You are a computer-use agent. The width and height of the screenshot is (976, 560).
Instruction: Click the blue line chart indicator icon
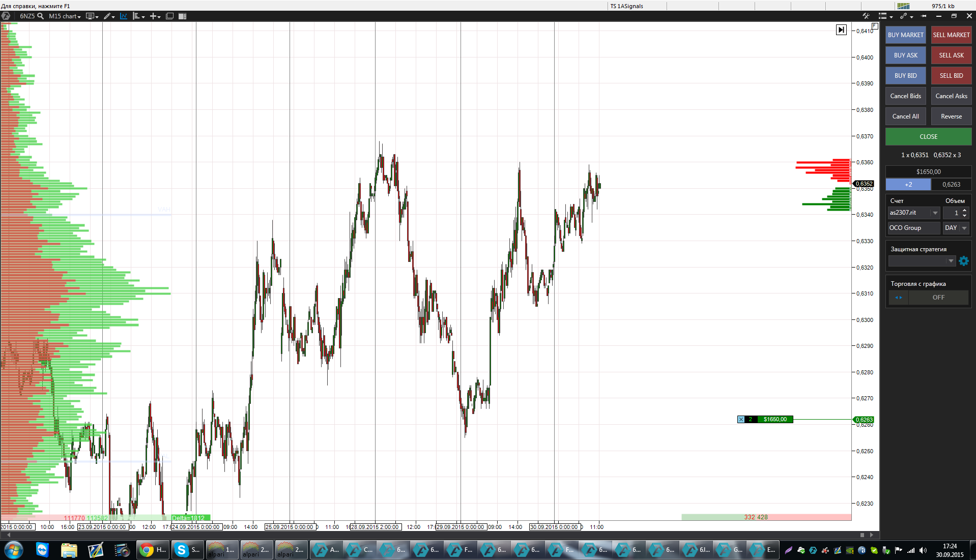coord(124,16)
